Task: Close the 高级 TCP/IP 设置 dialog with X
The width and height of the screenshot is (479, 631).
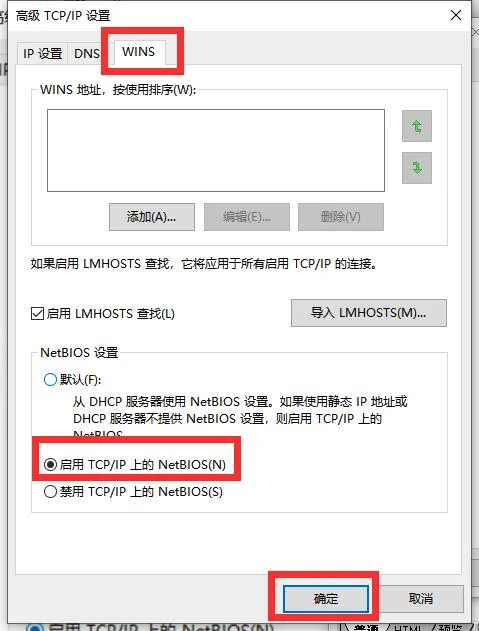Action: tap(456, 15)
